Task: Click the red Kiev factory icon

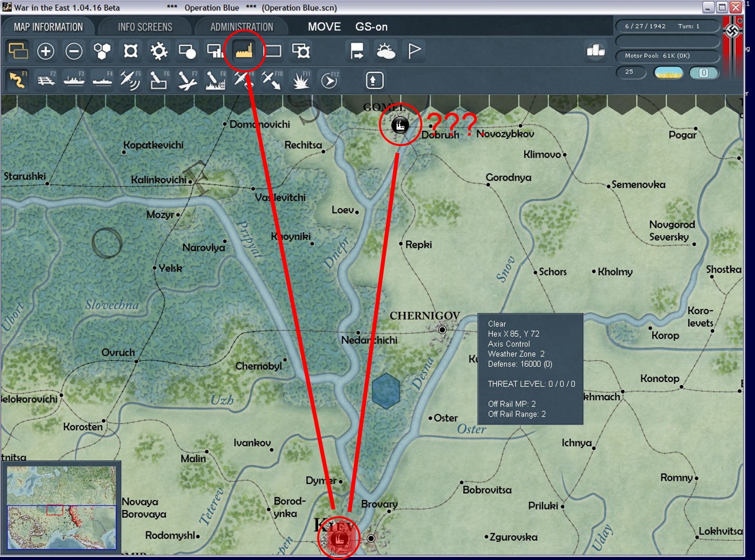Action: click(x=339, y=538)
